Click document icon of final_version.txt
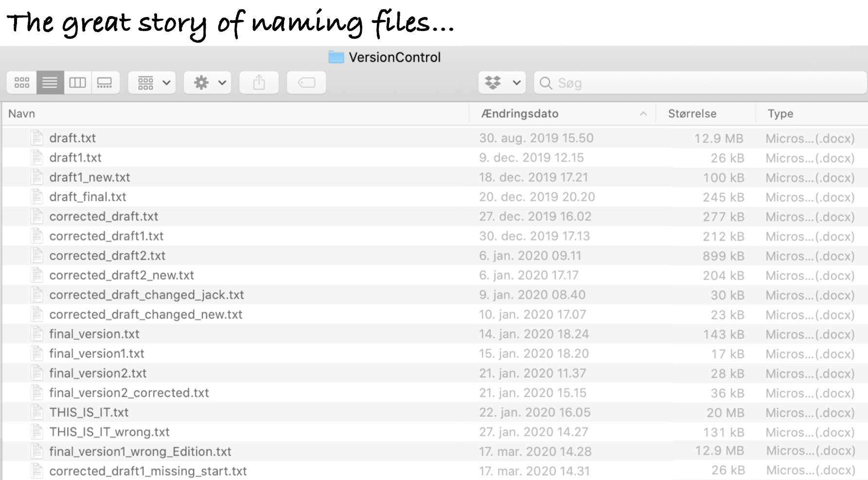This screenshot has height=480, width=868. tap(37, 334)
